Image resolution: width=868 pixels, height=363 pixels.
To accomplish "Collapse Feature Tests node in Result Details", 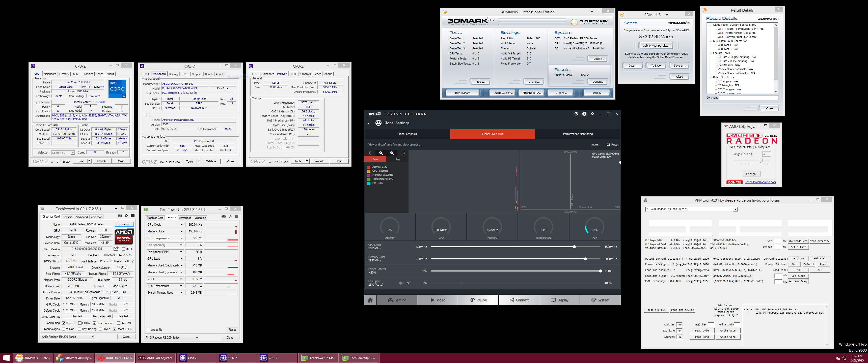I will pyautogui.click(x=710, y=53).
